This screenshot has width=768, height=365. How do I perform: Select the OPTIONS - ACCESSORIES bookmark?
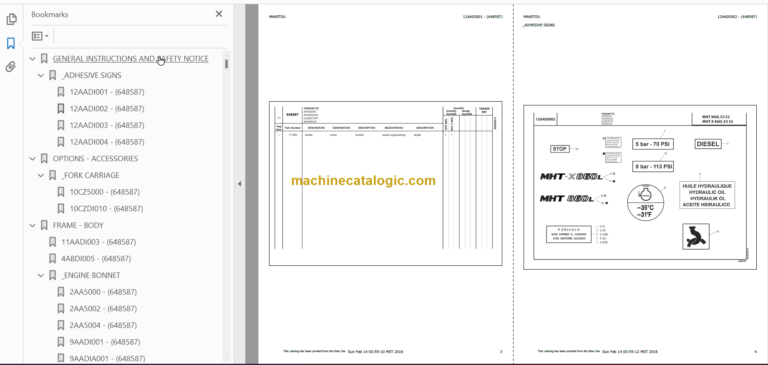[x=95, y=159]
